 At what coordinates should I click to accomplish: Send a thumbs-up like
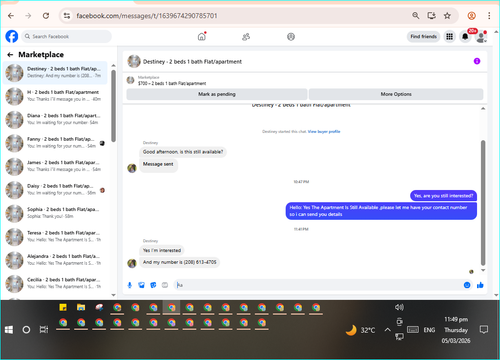click(480, 285)
